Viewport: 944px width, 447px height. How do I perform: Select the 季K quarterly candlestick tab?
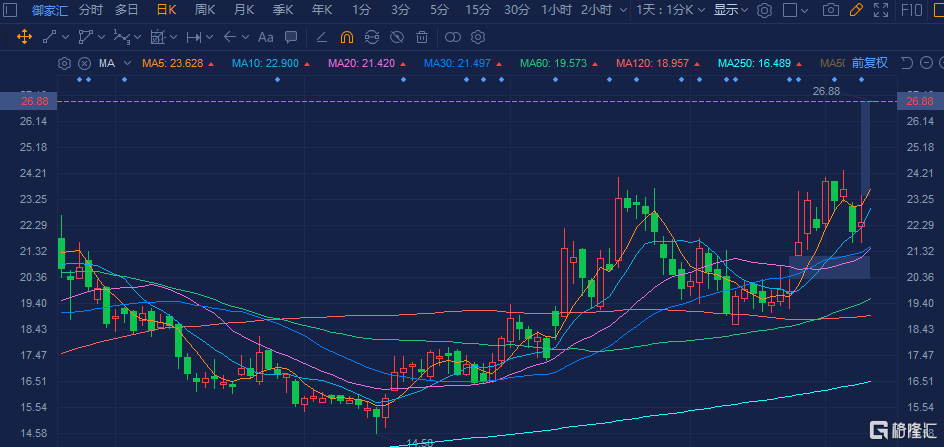pos(282,10)
